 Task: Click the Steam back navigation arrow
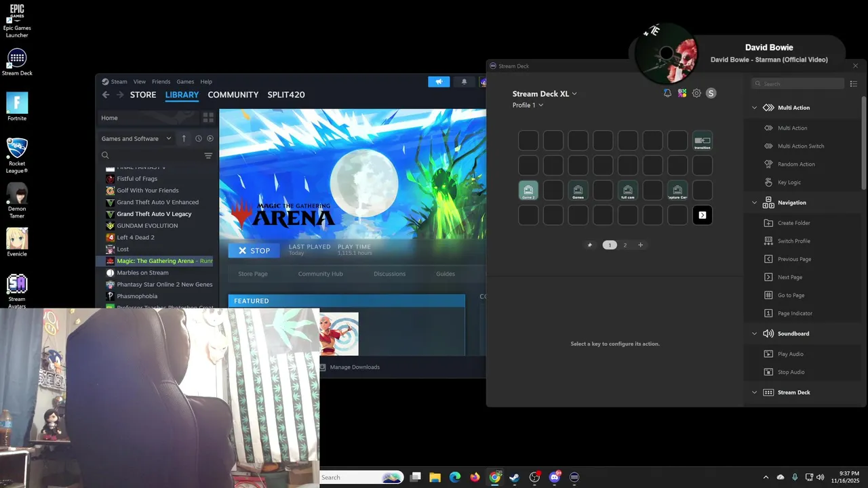[x=106, y=95]
